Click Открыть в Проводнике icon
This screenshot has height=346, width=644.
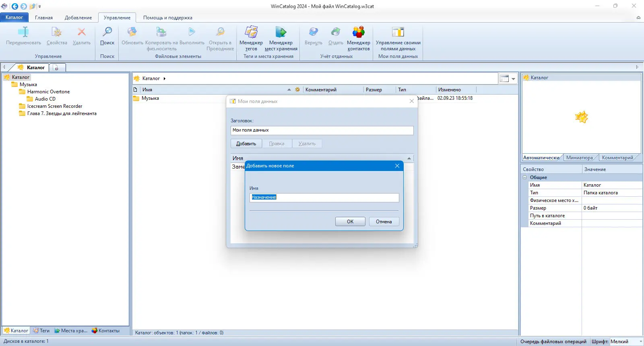point(220,32)
